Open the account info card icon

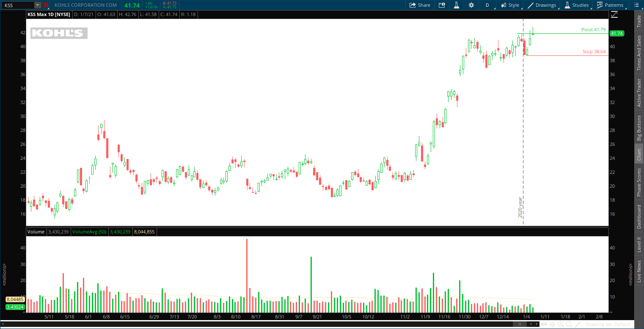click(x=442, y=5)
